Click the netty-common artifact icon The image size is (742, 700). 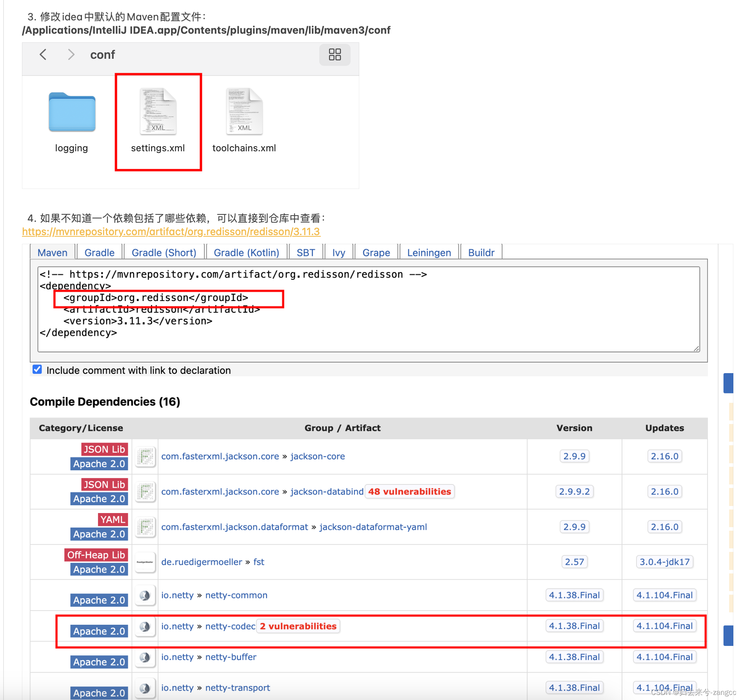tap(145, 595)
